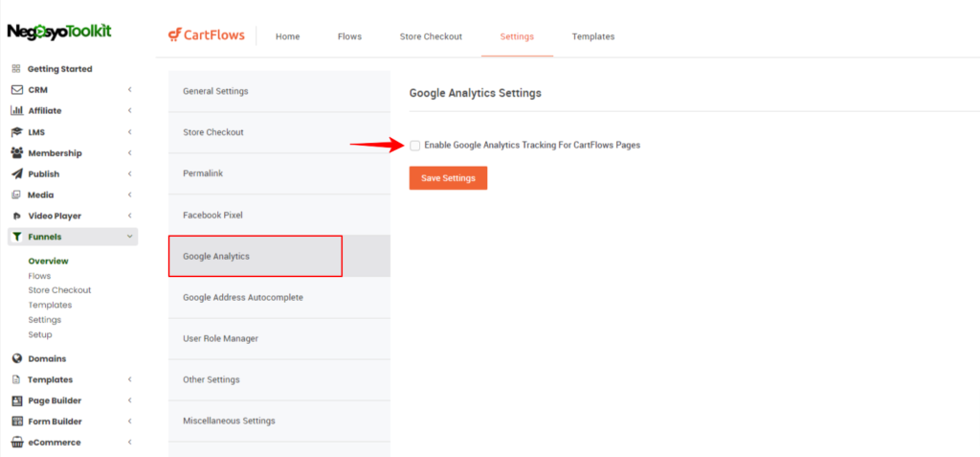Screen dimensions: 980x457
Task: Click the CartFlows logo
Action: [x=207, y=35]
